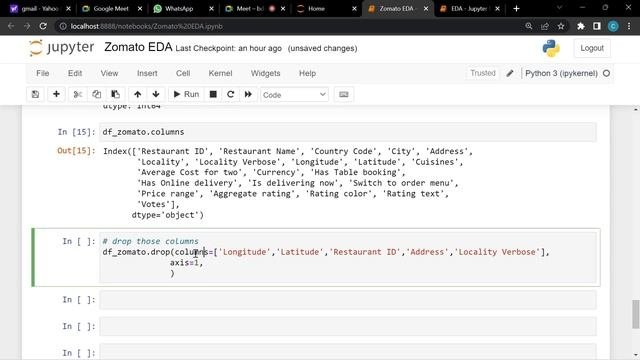Open the command palette keyboard icon
Viewport: 640px width, 360px height.
point(344,94)
